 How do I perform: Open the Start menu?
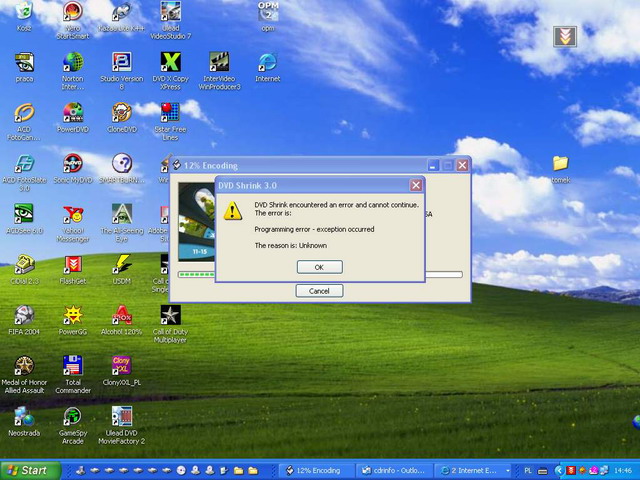click(31, 470)
